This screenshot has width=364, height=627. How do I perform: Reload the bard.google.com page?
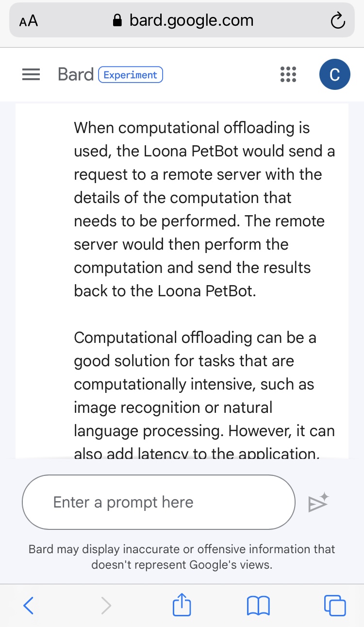[337, 21]
